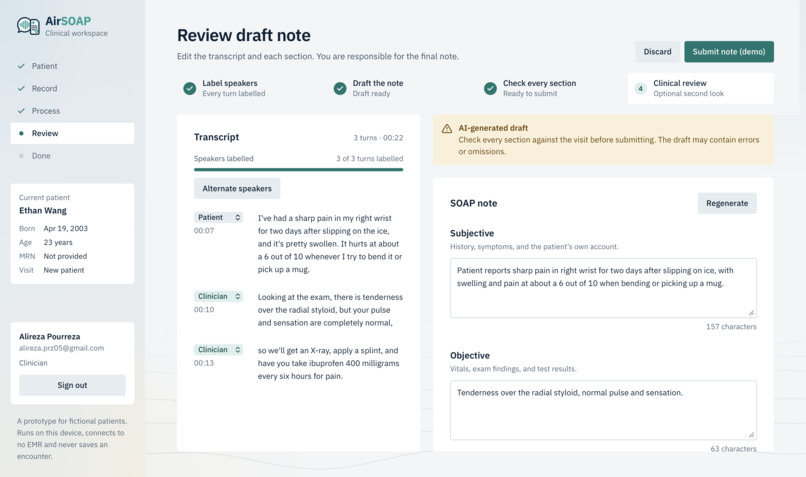
Task: Click the 00:13 timestamp in transcript
Action: (x=204, y=363)
